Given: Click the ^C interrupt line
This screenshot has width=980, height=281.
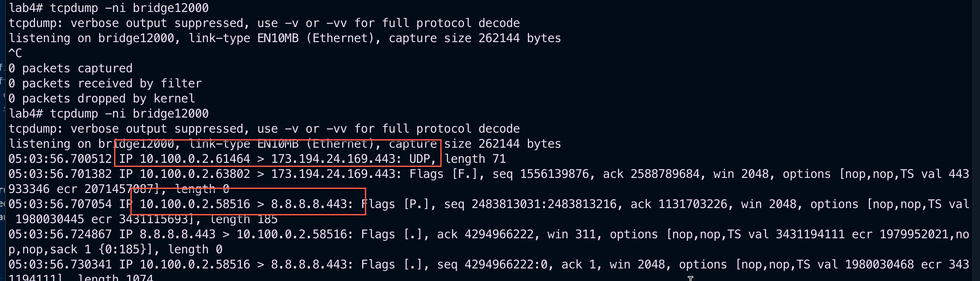Looking at the screenshot, I should coord(15,53).
